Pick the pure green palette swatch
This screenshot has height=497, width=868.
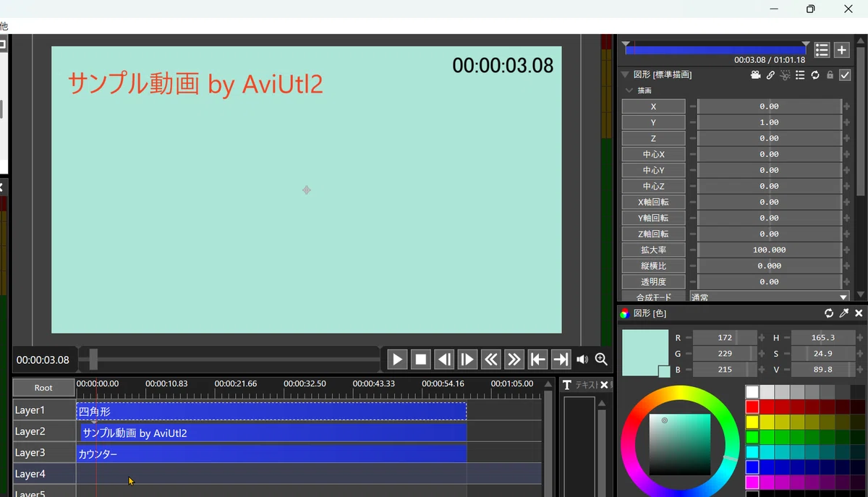click(752, 437)
